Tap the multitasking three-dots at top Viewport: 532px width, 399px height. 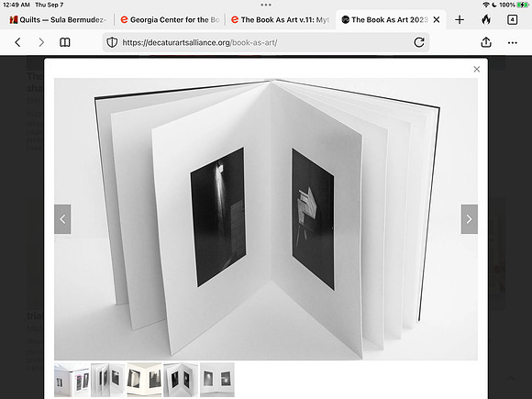coord(266,5)
